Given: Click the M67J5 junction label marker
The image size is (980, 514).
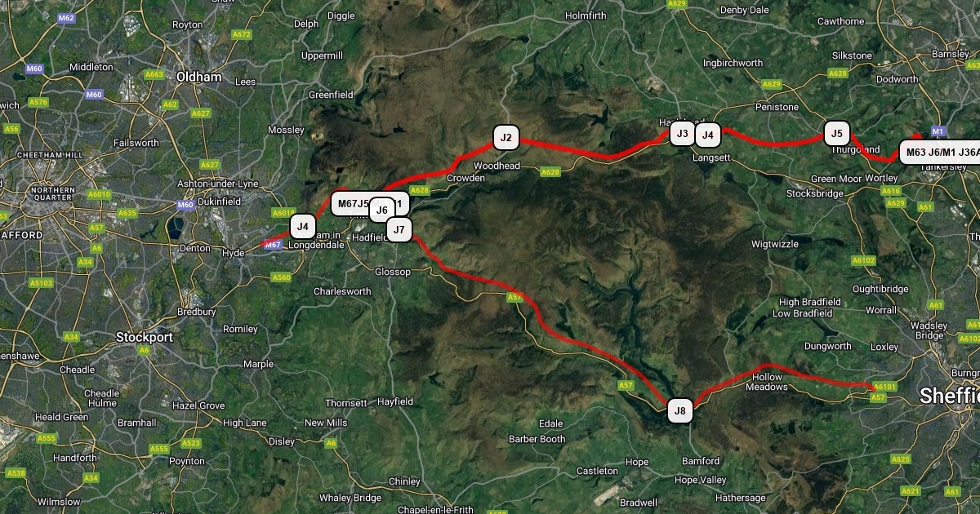Looking at the screenshot, I should pos(351,203).
